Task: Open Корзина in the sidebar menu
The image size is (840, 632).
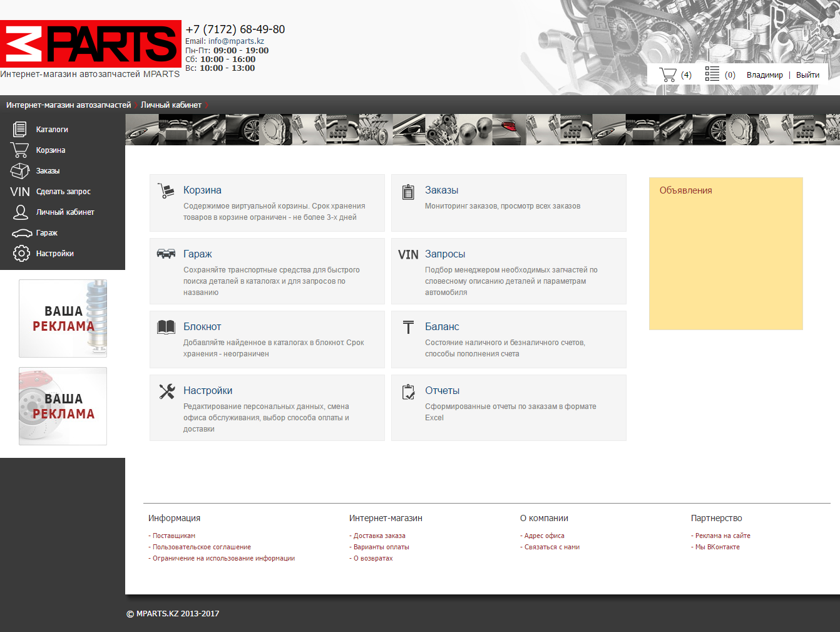Action: point(51,150)
